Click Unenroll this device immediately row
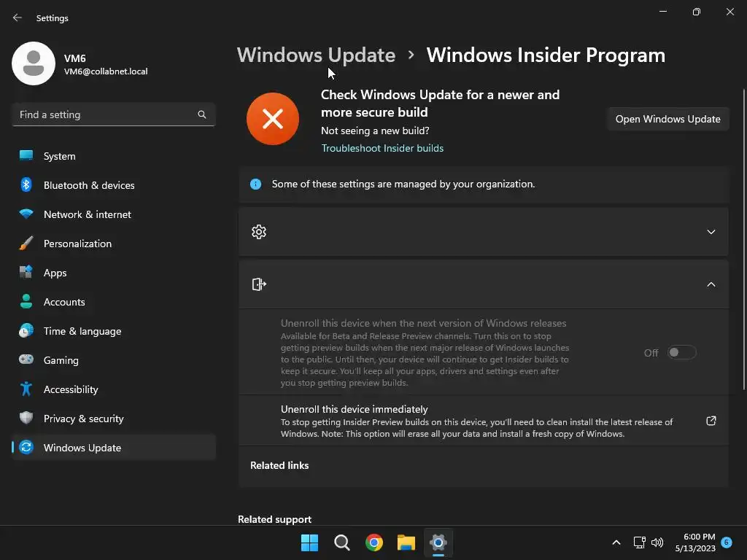Image resolution: width=747 pixels, height=560 pixels. pos(484,421)
